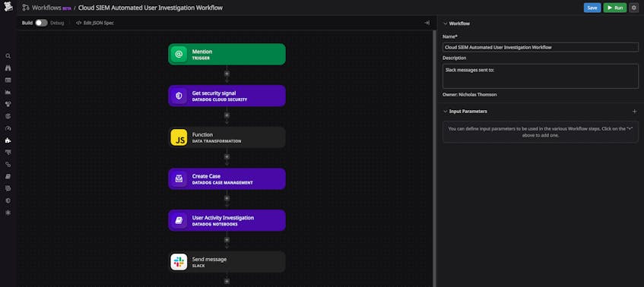
Task: Click the Slack icon on Send message step
Action: [x=179, y=262]
